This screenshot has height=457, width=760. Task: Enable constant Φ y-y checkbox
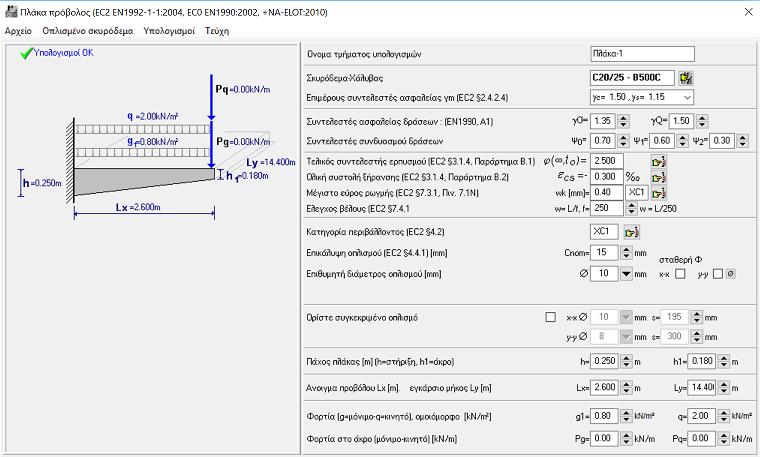tap(718, 274)
